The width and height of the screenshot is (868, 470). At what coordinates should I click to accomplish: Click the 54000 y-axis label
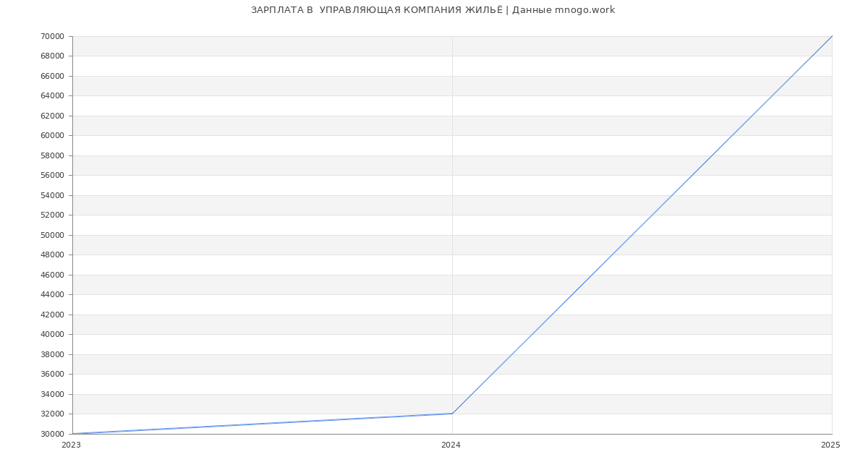pos(53,195)
